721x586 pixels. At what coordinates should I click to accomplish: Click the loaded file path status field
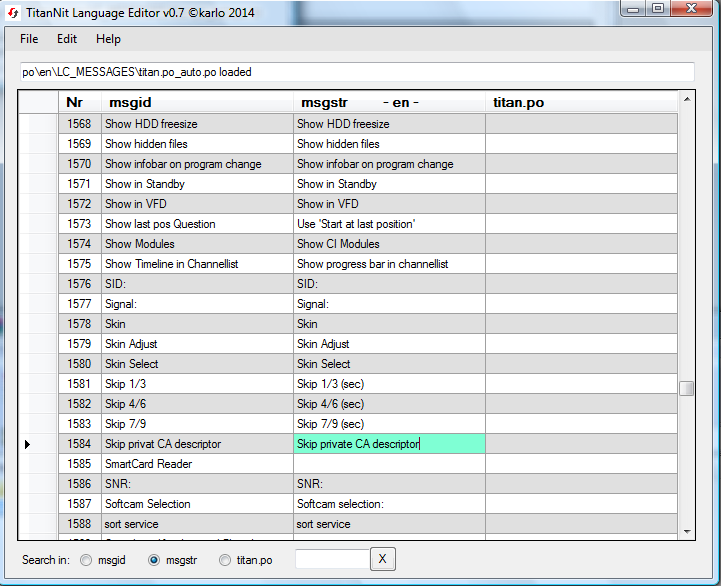click(357, 72)
